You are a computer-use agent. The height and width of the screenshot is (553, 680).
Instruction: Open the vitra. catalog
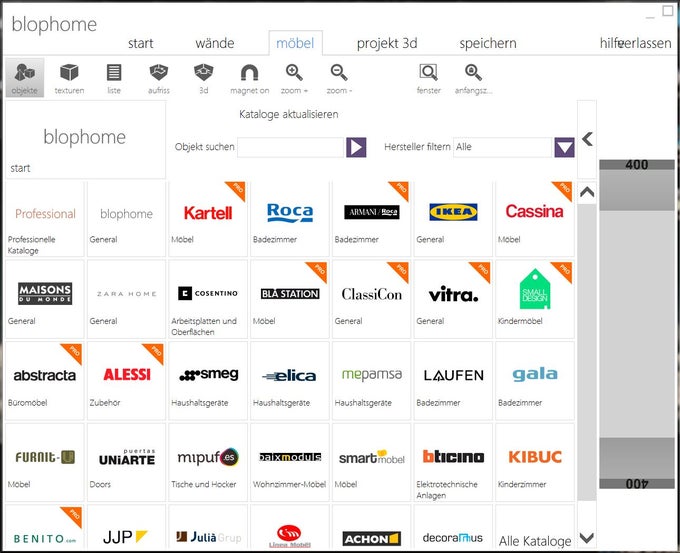[453, 300]
